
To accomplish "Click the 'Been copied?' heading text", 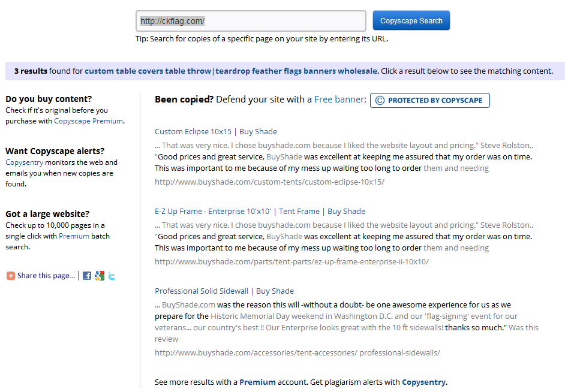I will tap(184, 99).
